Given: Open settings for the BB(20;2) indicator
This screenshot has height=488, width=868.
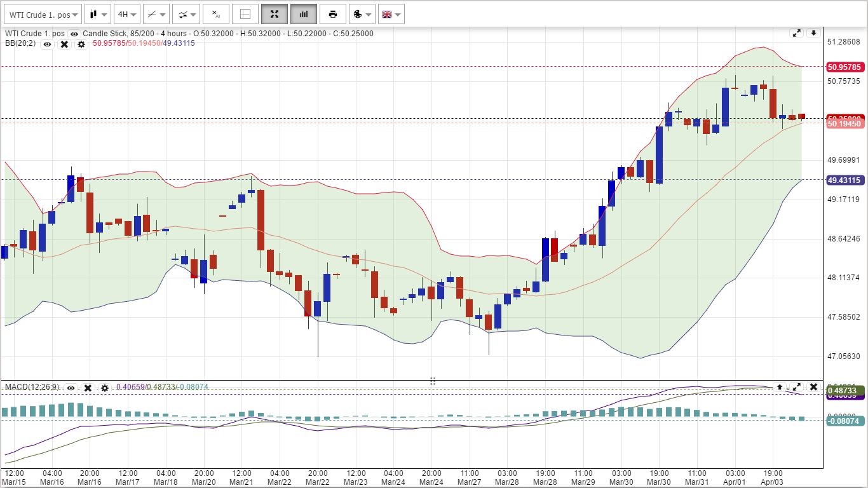Looking at the screenshot, I should (x=81, y=44).
